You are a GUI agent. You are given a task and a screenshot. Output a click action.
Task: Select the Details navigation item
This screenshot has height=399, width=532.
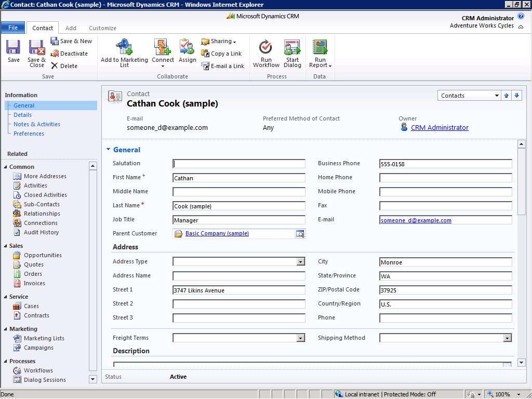pyautogui.click(x=22, y=115)
